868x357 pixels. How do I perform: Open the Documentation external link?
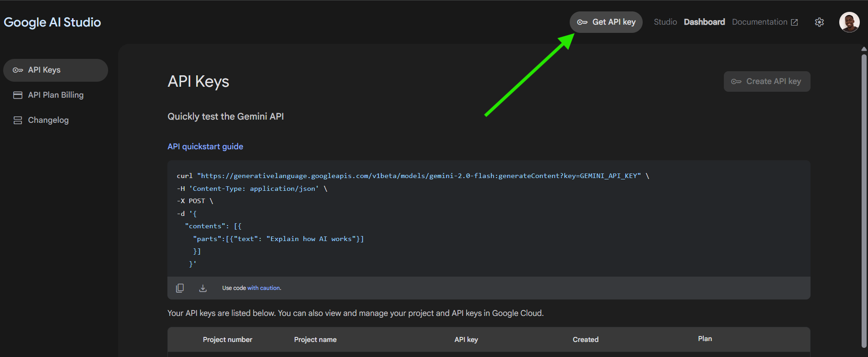(x=764, y=22)
